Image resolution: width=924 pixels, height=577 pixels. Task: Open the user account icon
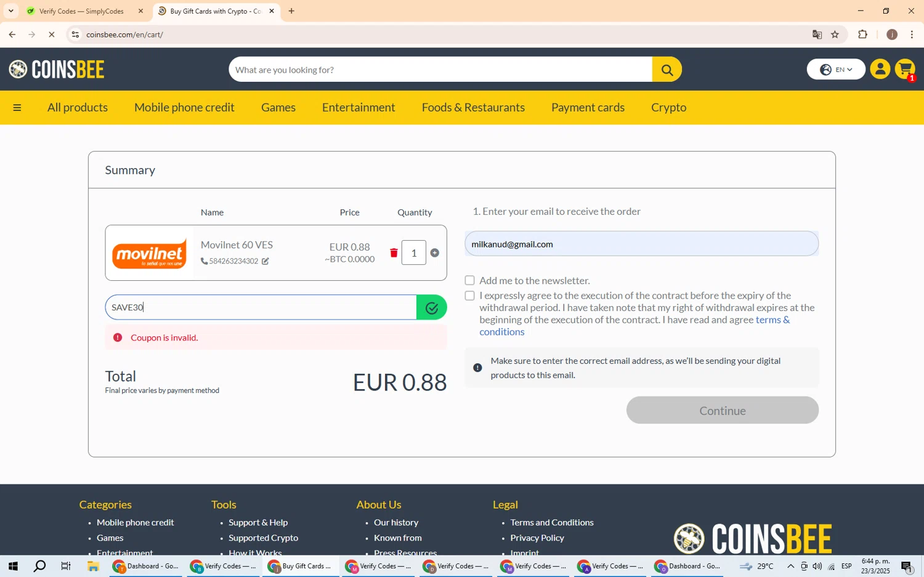(880, 69)
